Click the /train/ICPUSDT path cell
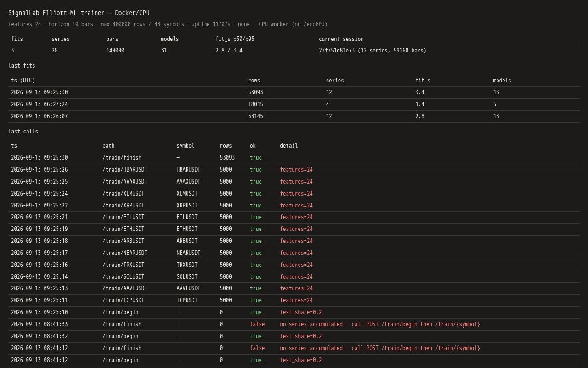Image resolution: width=588 pixels, height=368 pixels. click(x=123, y=300)
